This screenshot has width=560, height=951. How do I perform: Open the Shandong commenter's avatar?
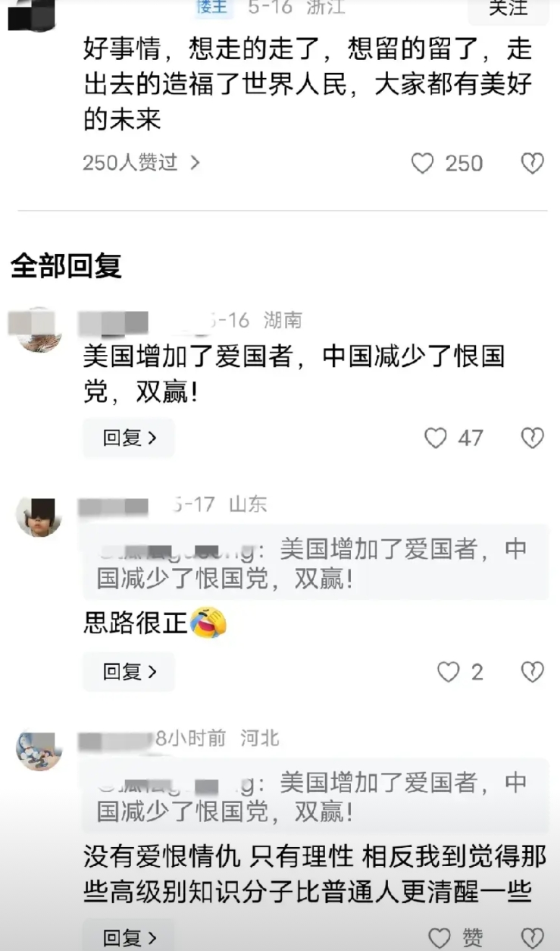(39, 516)
